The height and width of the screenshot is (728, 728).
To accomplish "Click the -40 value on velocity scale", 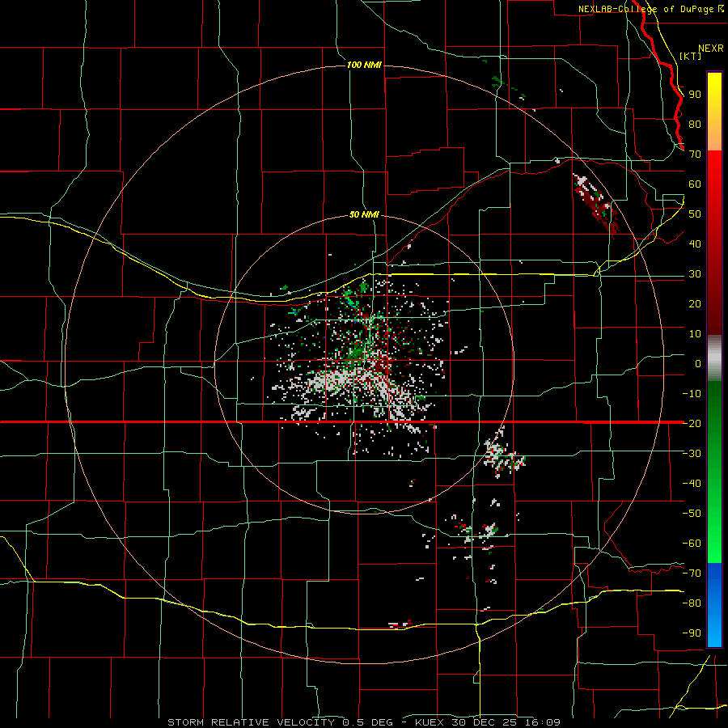I will (x=692, y=484).
